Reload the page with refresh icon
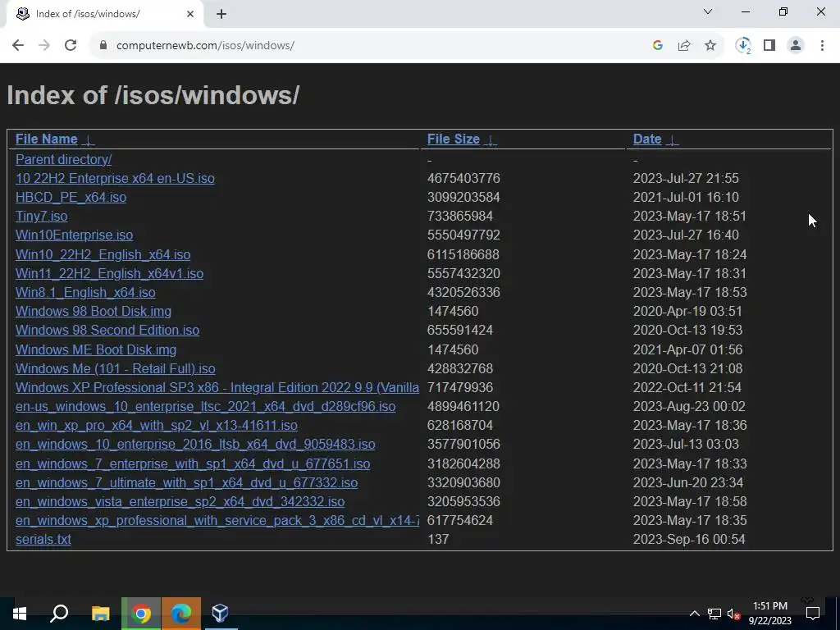 coord(71,46)
